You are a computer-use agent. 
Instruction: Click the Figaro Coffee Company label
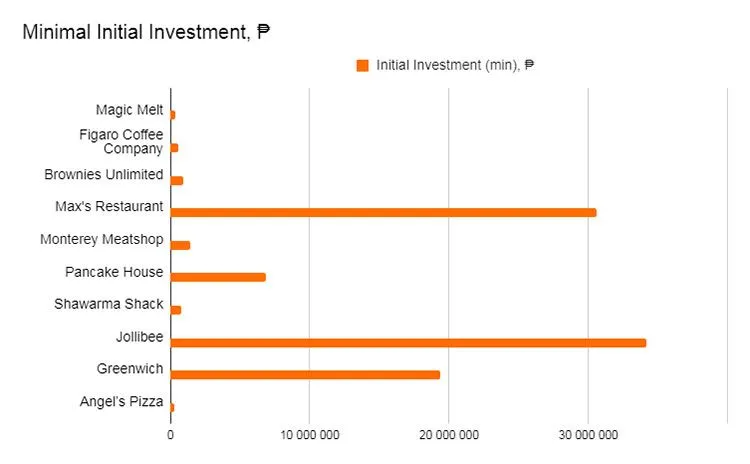pyautogui.click(x=121, y=142)
